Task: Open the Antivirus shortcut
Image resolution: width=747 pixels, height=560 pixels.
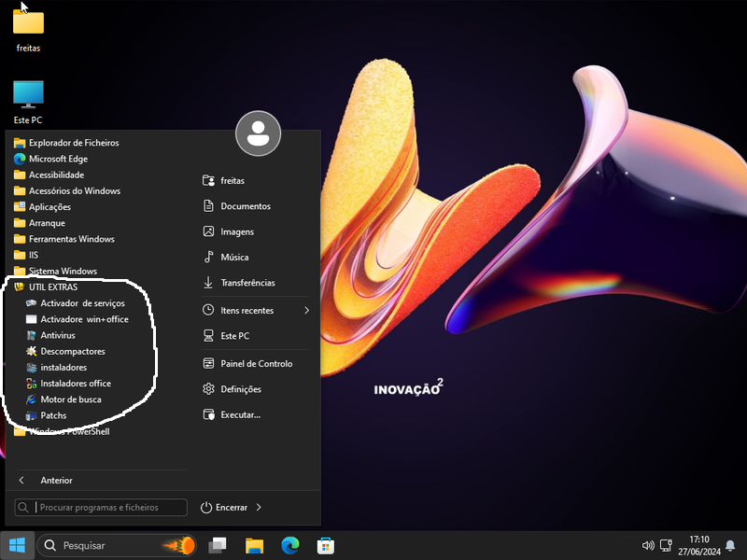Action: point(50,335)
